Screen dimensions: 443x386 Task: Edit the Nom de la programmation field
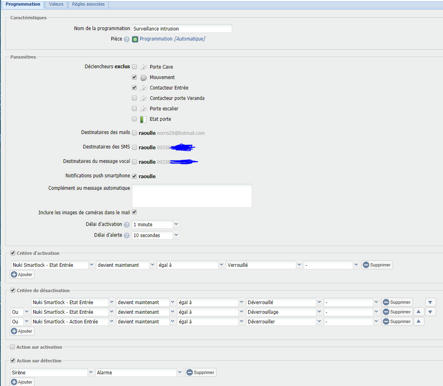tap(182, 29)
